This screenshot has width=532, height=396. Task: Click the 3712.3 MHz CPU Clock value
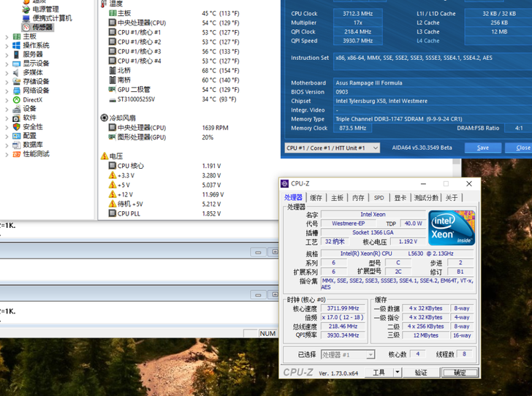pos(358,14)
